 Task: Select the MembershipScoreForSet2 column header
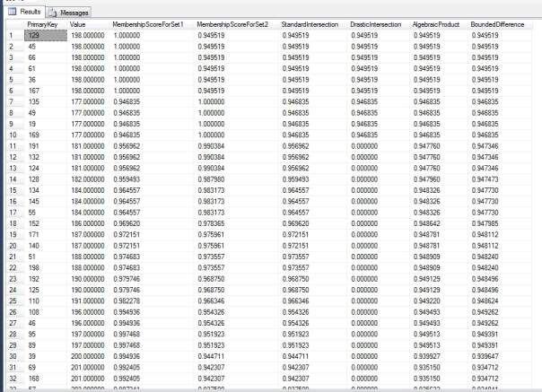point(236,24)
